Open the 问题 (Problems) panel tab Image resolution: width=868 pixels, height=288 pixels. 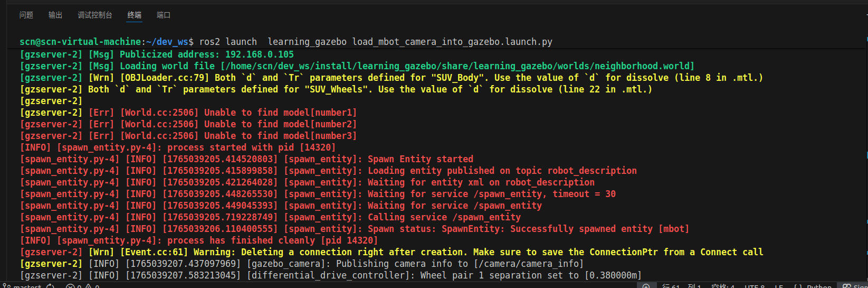pyautogui.click(x=26, y=15)
